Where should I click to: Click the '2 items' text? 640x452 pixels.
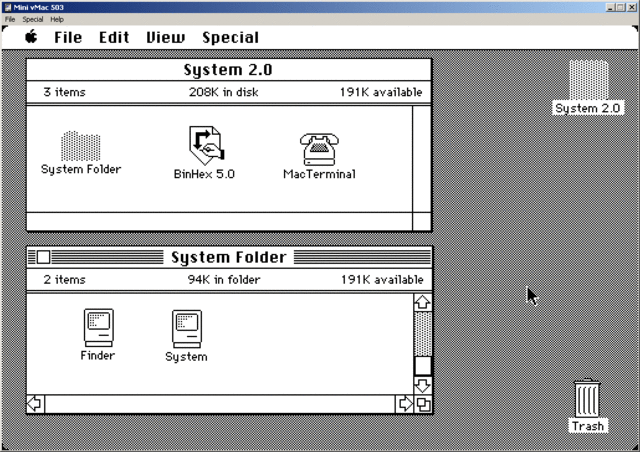point(64,280)
